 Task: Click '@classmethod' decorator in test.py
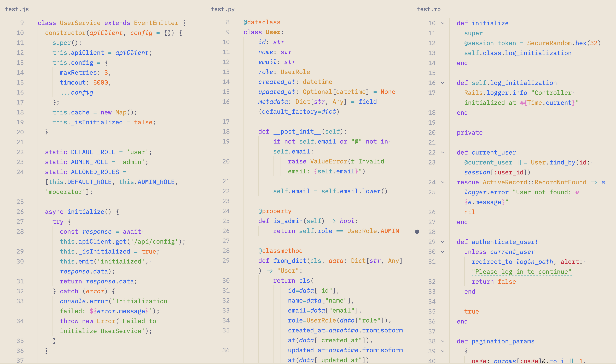(x=280, y=251)
